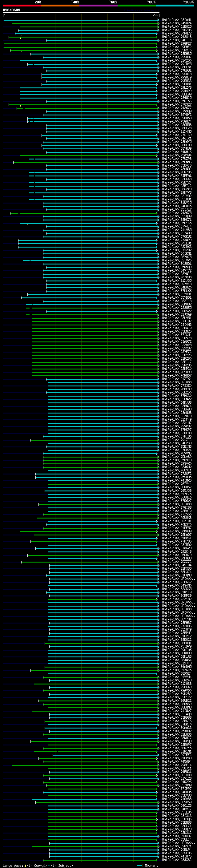This screenshot has height=868, width=197.
Task: Select entry UniRef100_Q4MJU8
Action: (x=176, y=403)
